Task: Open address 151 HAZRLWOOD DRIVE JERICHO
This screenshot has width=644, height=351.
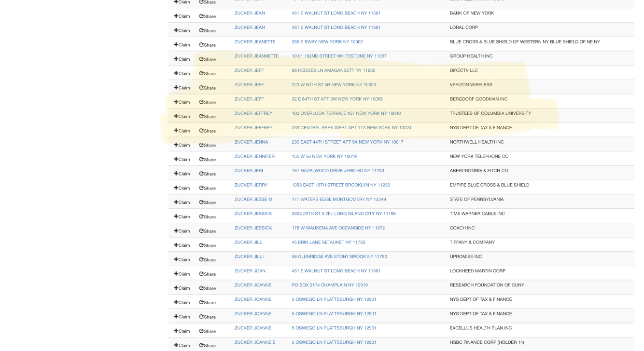Action: pos(338,171)
